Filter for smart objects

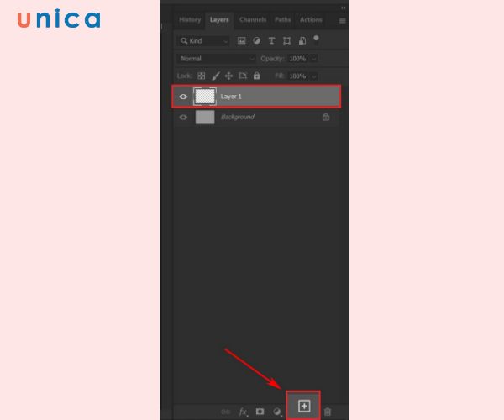pos(302,40)
